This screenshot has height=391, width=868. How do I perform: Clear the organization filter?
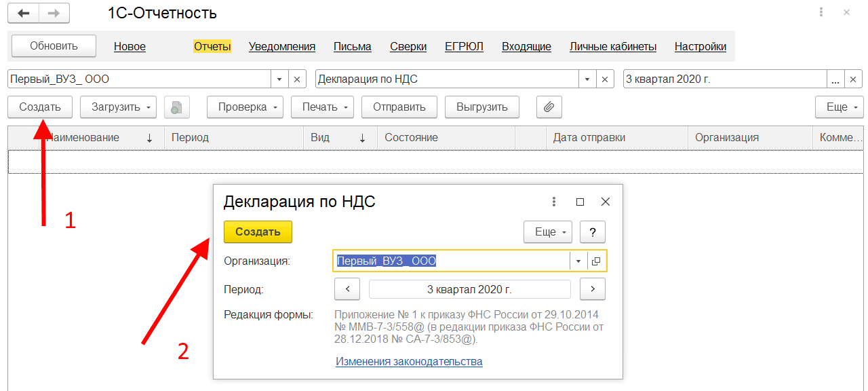coord(297,79)
